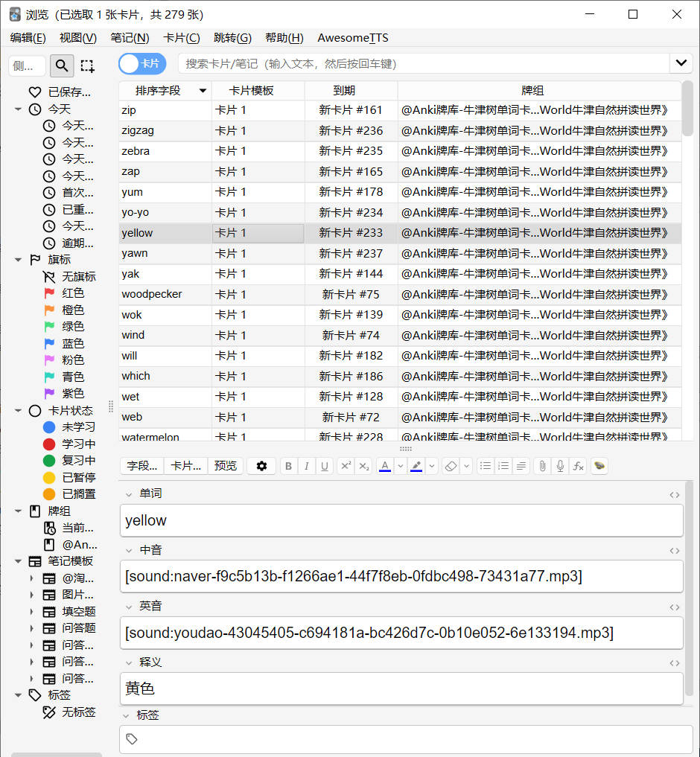
Task: Collapse the 卡片状态 tree section
Action: click(x=19, y=411)
